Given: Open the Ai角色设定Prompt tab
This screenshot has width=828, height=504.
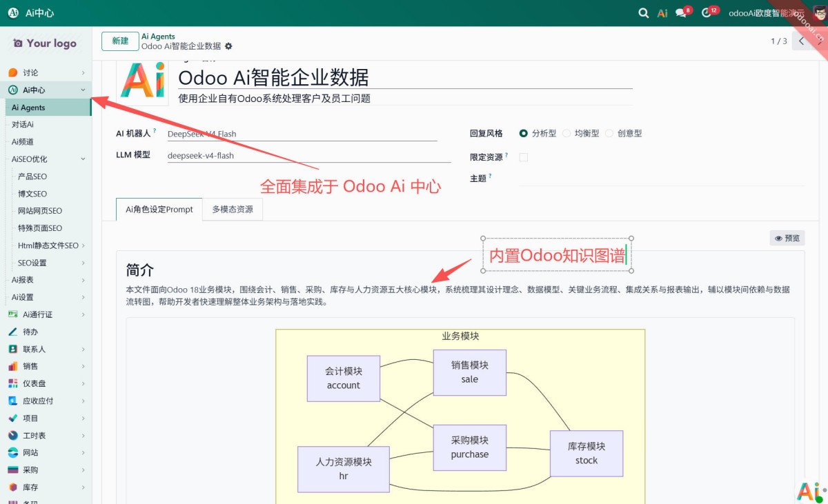Looking at the screenshot, I should coord(159,210).
